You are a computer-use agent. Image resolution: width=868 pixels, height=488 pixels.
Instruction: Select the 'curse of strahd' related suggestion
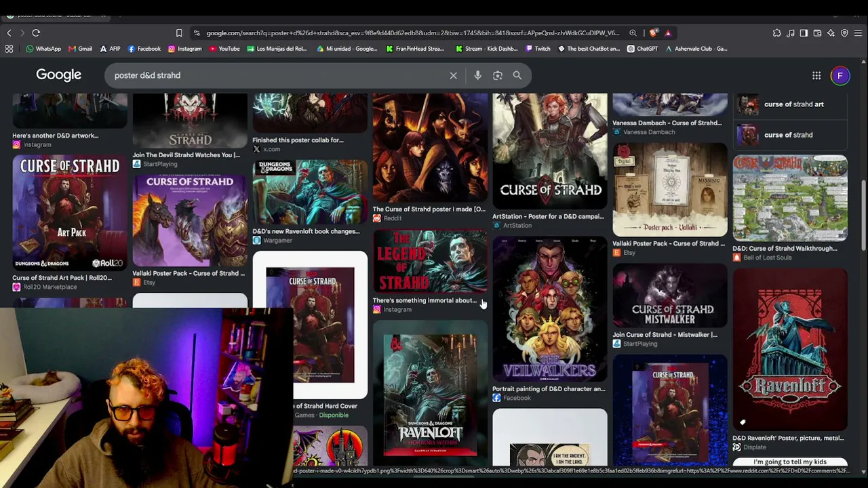tap(791, 135)
